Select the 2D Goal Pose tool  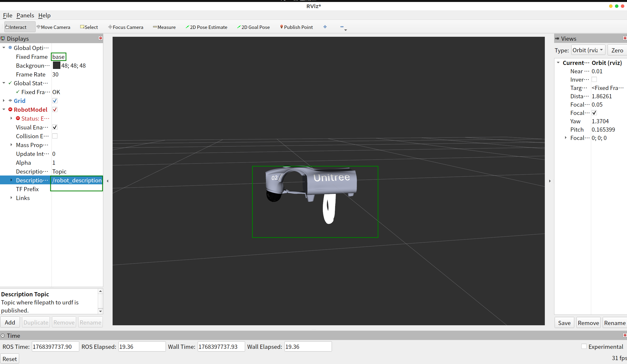click(x=253, y=27)
